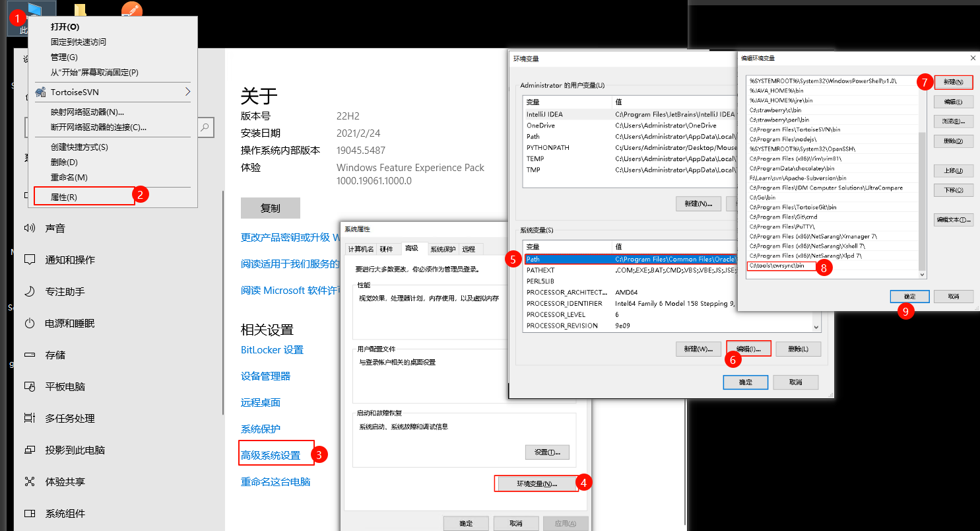
Task: Click the 环境变量(N) button
Action: tap(536, 483)
